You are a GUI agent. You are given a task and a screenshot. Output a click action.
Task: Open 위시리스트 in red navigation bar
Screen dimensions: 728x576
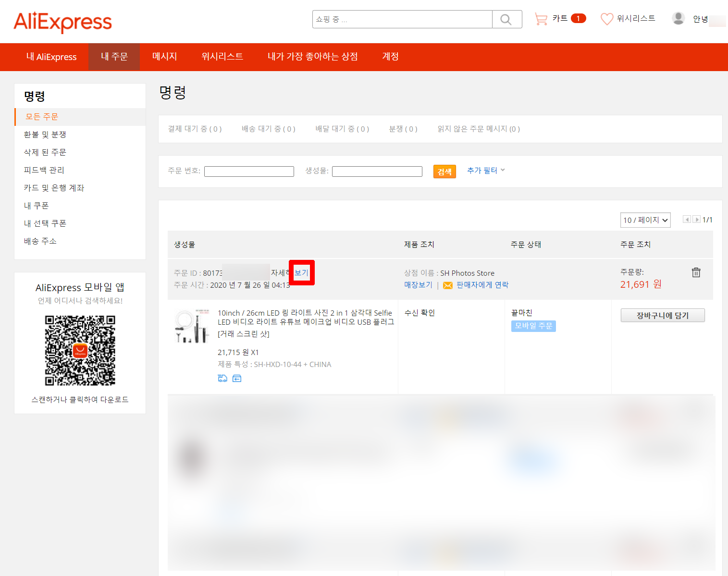tap(222, 57)
